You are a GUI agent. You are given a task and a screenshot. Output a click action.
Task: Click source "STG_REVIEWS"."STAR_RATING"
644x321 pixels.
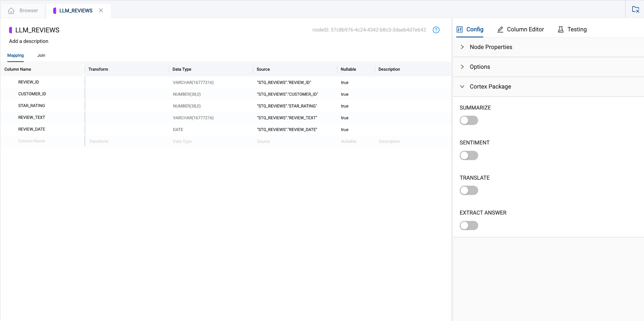point(287,106)
